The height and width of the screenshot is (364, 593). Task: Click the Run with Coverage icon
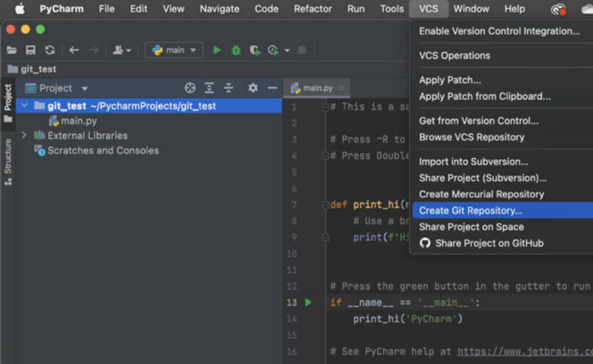(x=255, y=50)
